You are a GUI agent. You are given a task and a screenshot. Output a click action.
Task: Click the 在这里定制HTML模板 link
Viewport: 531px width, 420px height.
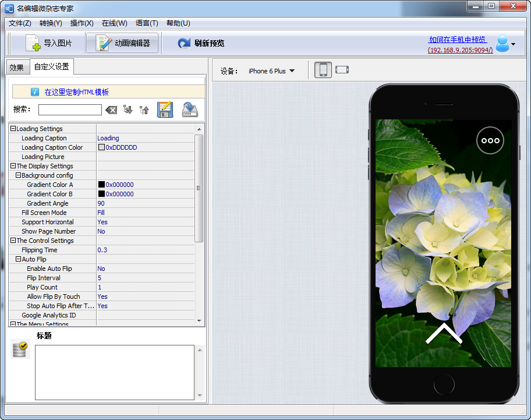point(76,92)
